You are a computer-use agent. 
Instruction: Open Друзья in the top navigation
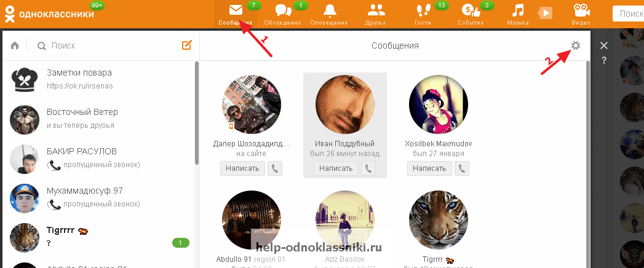coord(375,14)
